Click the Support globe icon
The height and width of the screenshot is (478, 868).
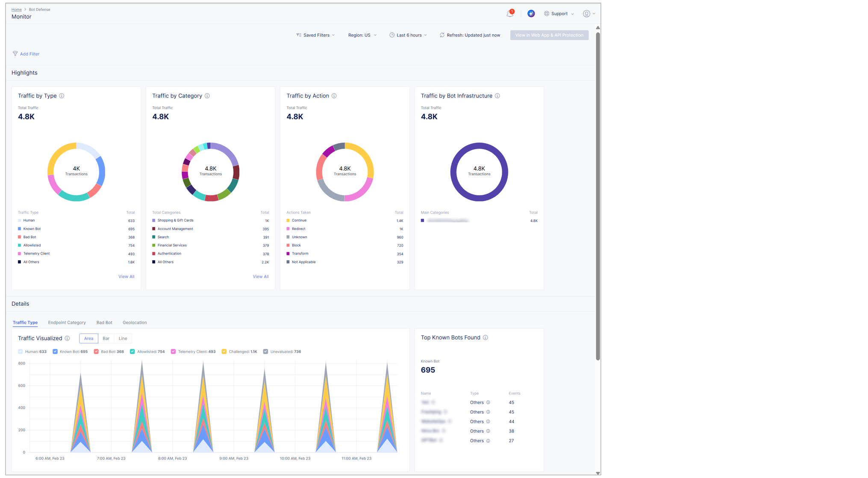[547, 14]
